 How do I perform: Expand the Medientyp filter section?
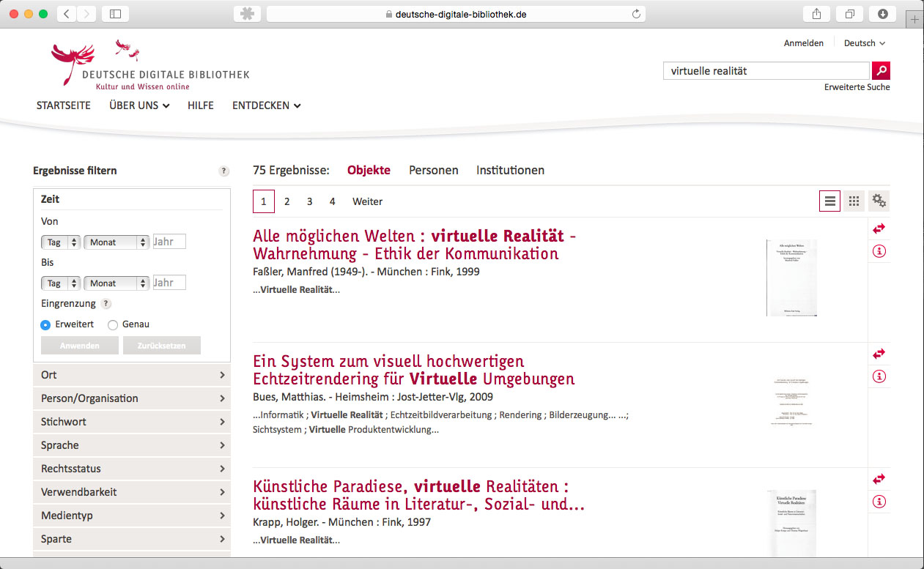click(132, 516)
